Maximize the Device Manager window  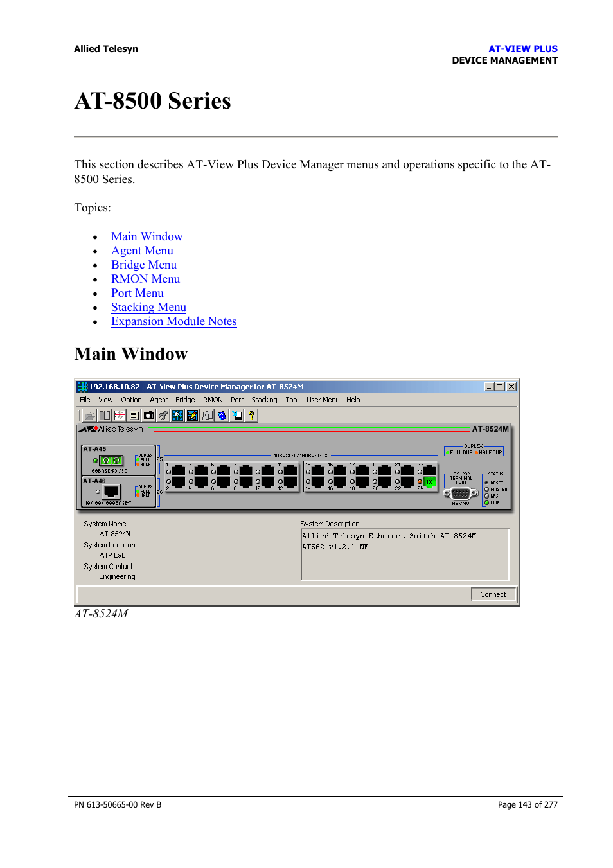coord(500,387)
